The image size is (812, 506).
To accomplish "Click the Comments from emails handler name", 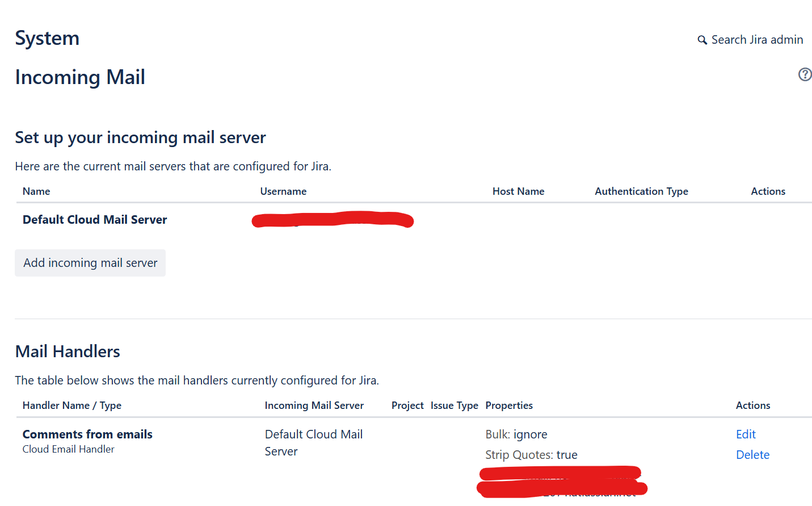I will 87,434.
